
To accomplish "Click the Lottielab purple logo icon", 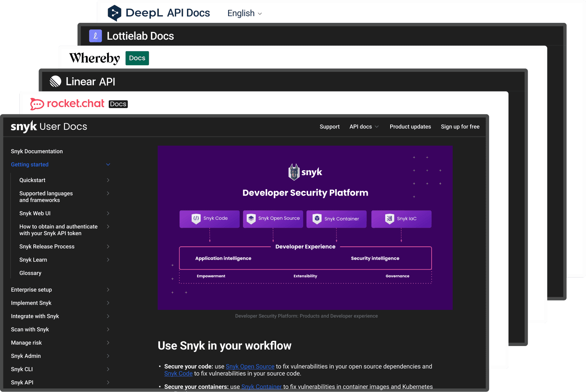I will click(x=95, y=36).
